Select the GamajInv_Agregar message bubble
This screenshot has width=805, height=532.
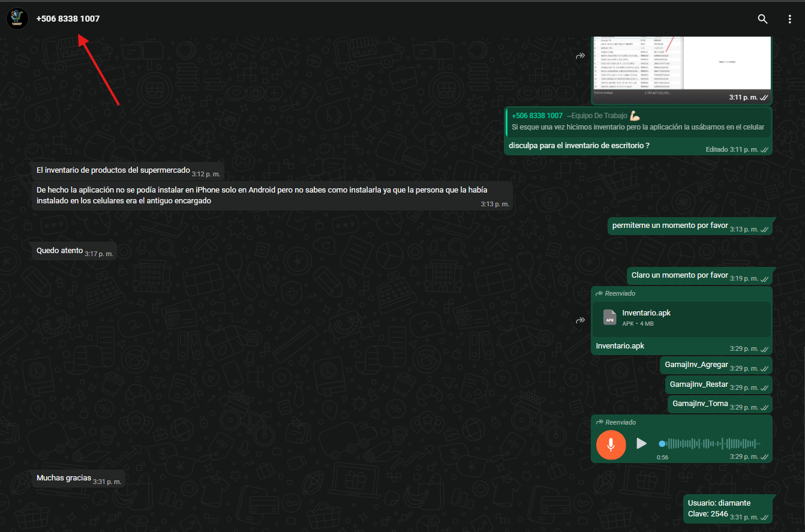coord(696,365)
